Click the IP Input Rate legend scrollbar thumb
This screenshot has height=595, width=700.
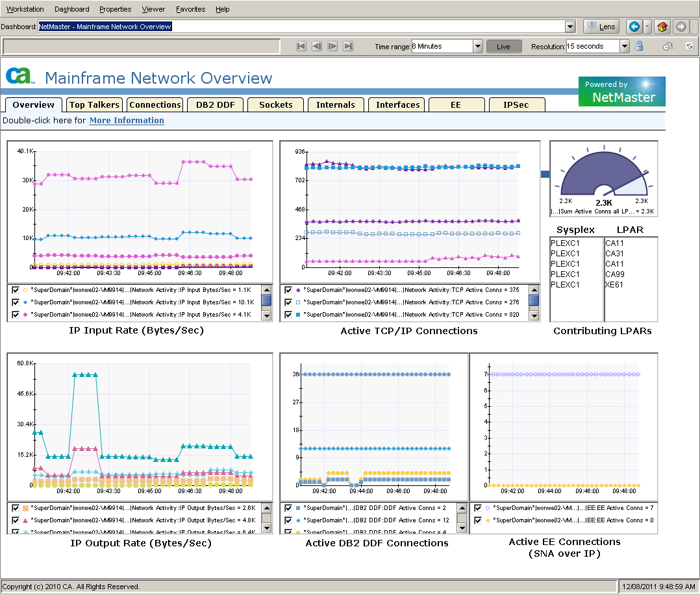point(266,300)
